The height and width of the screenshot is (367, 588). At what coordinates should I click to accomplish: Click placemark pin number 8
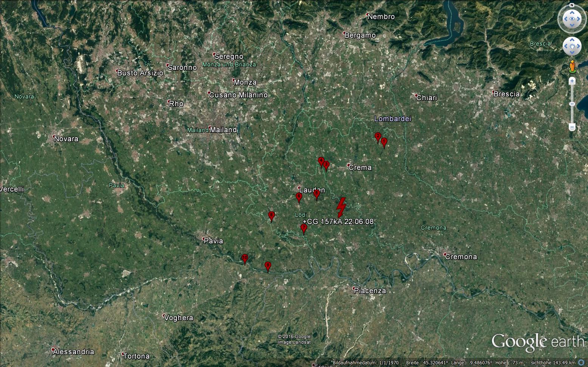271,216
